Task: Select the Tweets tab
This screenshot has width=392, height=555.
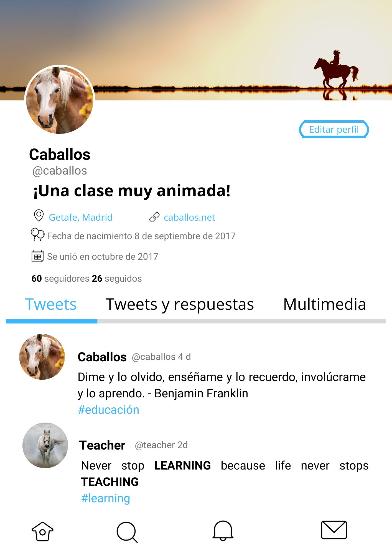Action: click(x=51, y=304)
